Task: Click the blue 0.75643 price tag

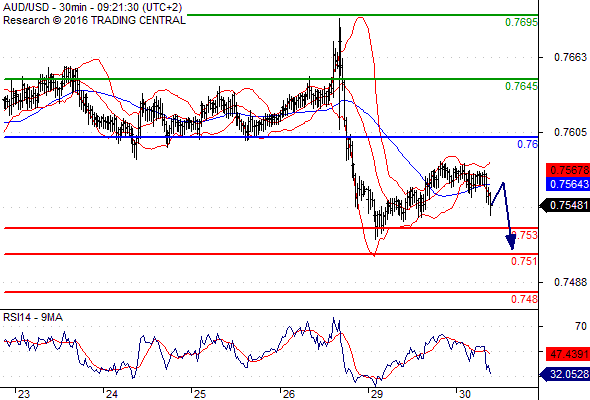Action: 568,184
